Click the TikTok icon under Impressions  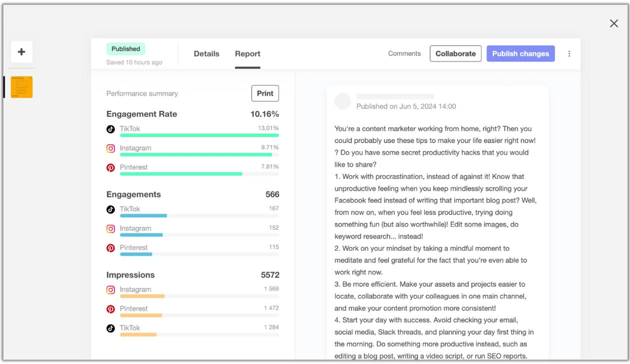tap(111, 329)
